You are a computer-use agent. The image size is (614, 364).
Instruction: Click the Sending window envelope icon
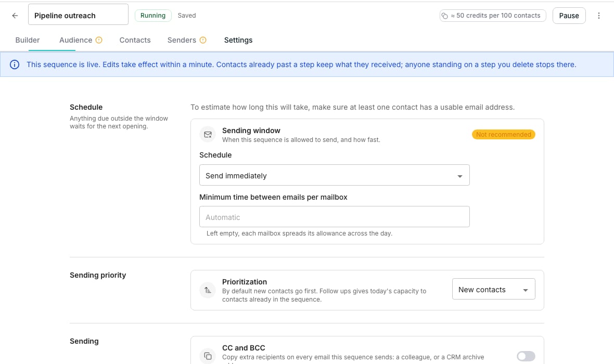208,135
